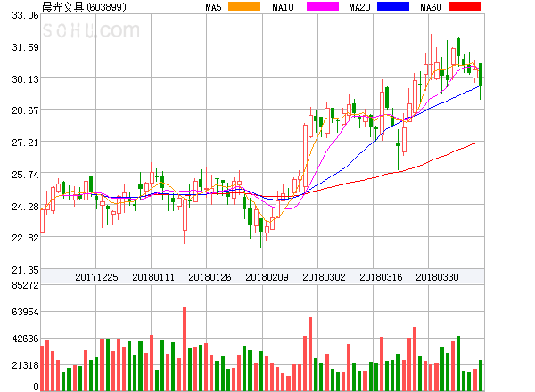Click the 42636 volume axis label
The height and width of the screenshot is (392, 535).
tap(25, 339)
